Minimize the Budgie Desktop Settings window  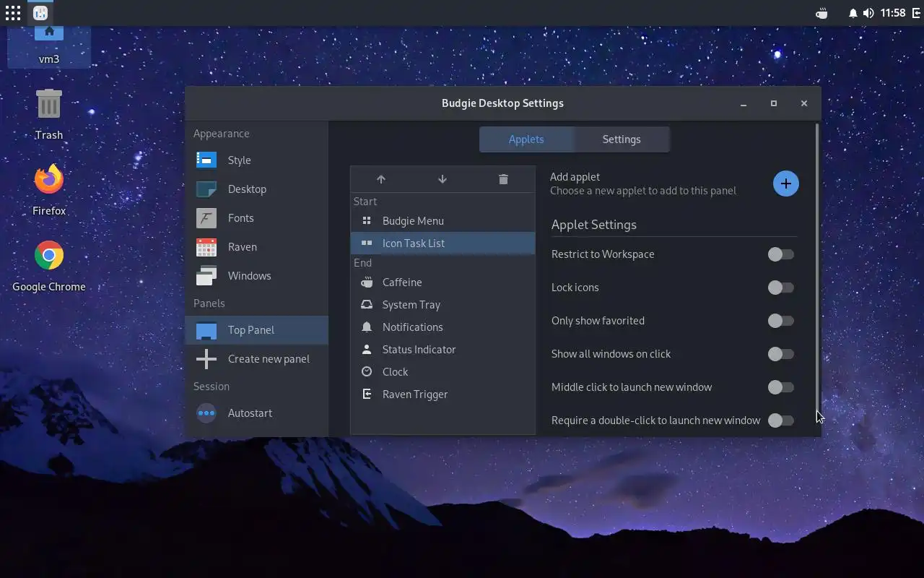click(743, 103)
